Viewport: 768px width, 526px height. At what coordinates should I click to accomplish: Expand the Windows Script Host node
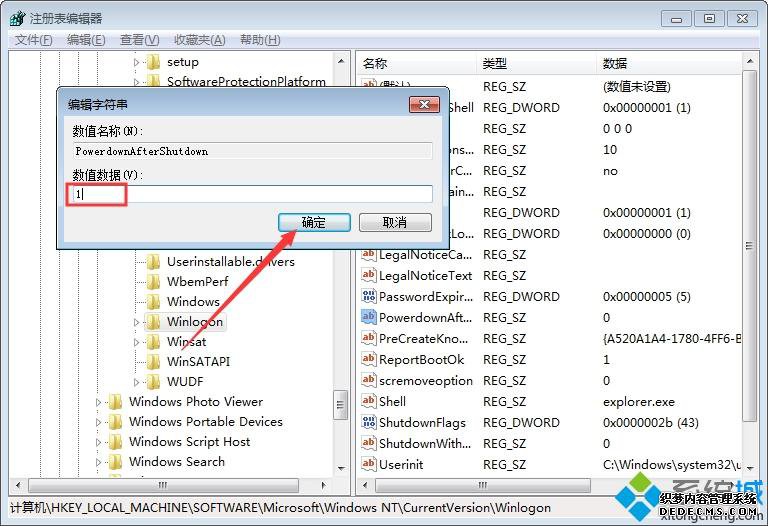(x=98, y=442)
